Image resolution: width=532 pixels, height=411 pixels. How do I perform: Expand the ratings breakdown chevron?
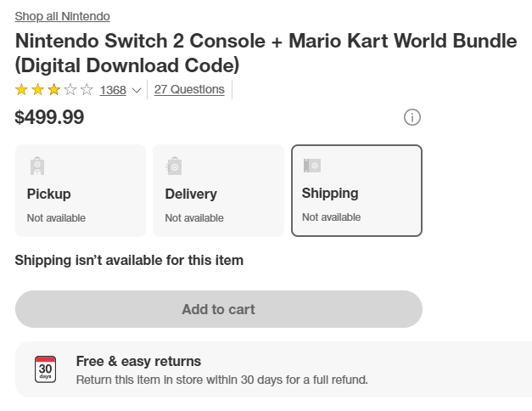(136, 91)
